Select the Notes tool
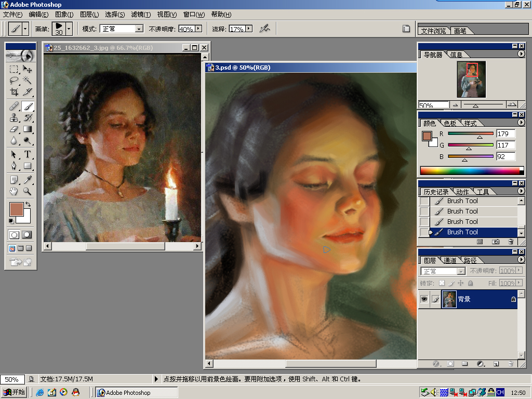 point(14,180)
